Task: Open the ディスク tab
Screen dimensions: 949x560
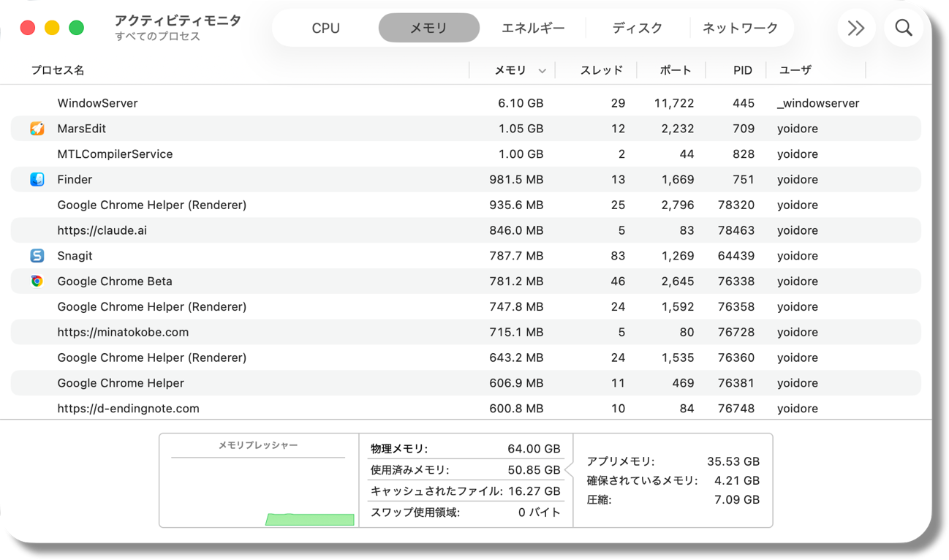Action: [638, 28]
